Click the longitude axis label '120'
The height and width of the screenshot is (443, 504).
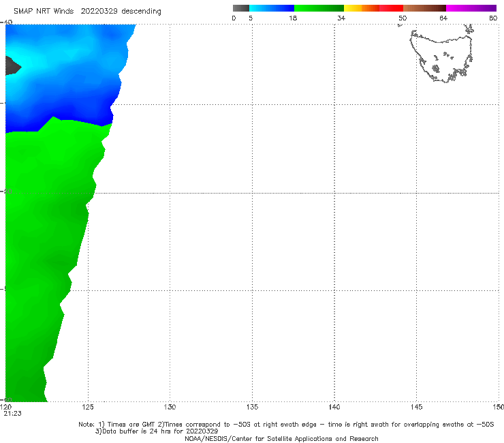tap(6, 408)
